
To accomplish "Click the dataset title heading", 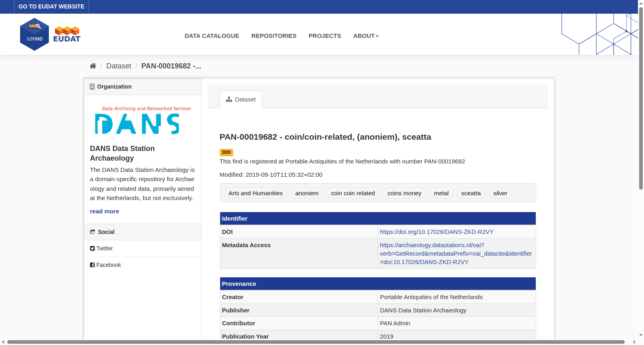I will 325,137.
